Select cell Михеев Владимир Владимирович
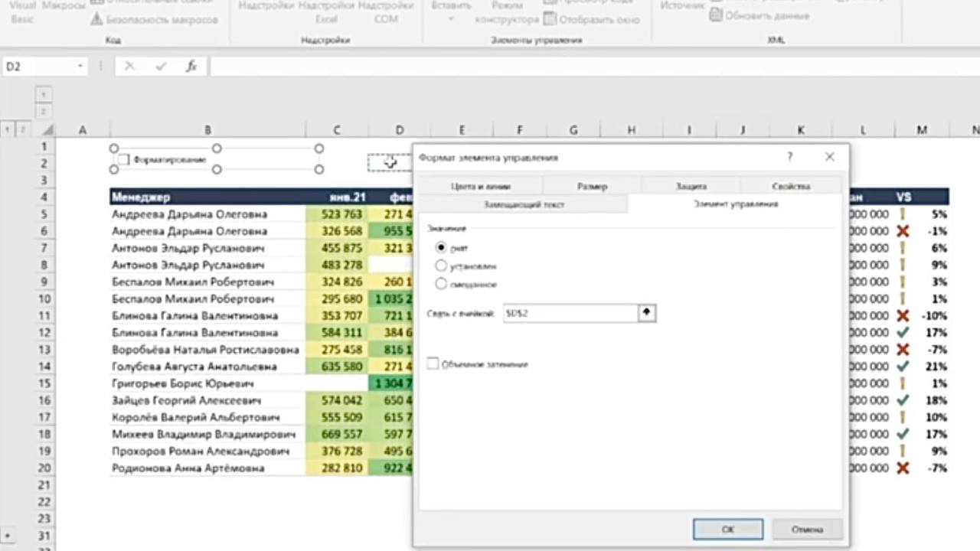Image resolution: width=980 pixels, height=551 pixels. (207, 434)
